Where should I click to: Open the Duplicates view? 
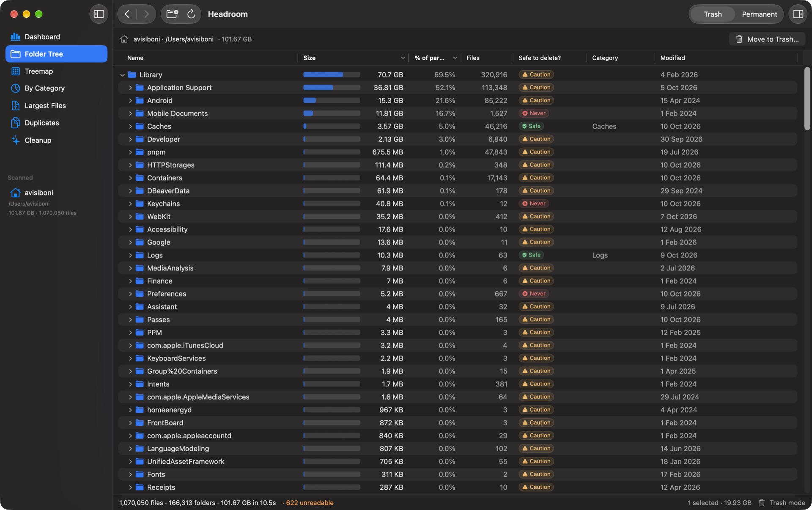tap(56, 123)
